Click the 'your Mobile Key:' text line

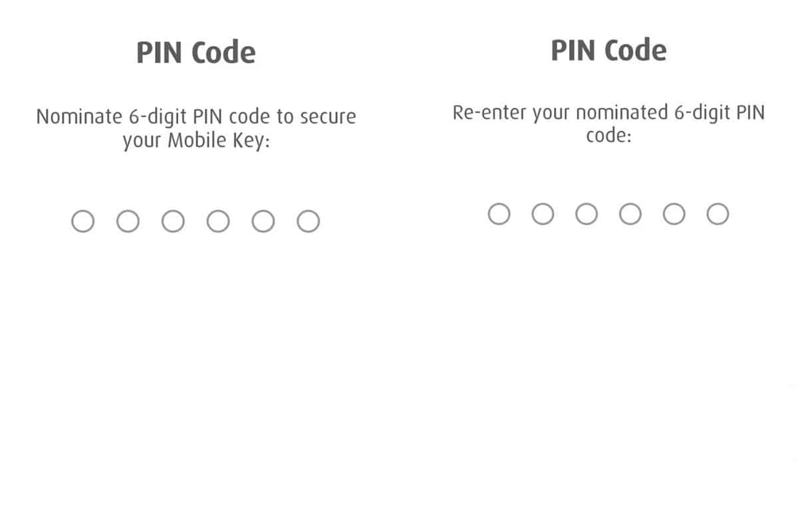196,142
